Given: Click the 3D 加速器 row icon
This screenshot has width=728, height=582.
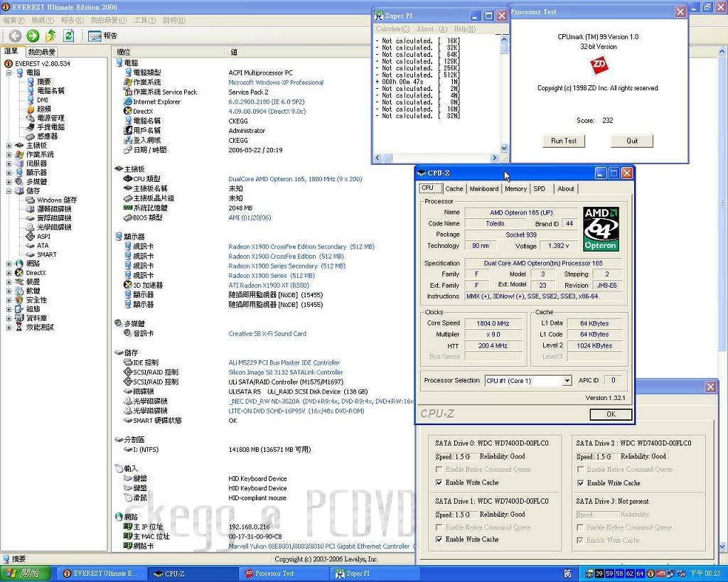Looking at the screenshot, I should point(128,285).
